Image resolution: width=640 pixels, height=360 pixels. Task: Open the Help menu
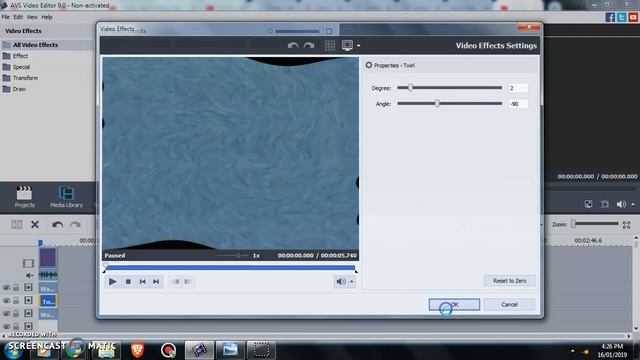click(x=47, y=17)
